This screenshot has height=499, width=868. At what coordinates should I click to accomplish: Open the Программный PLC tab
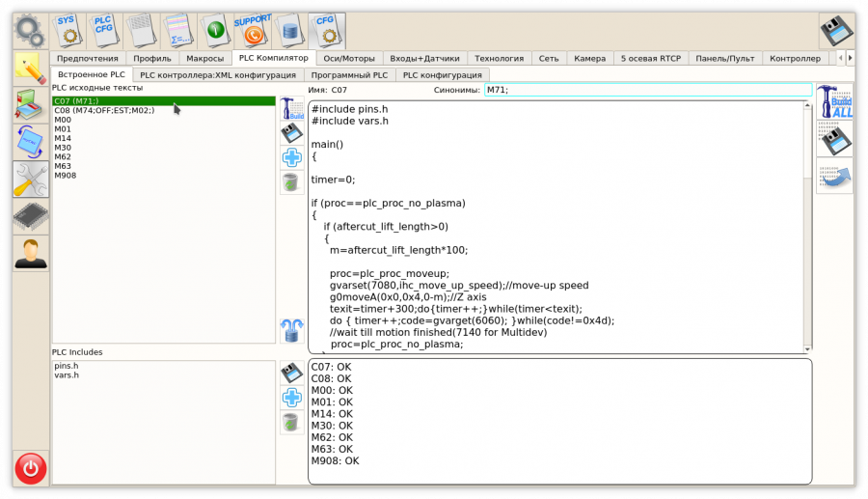coord(348,74)
